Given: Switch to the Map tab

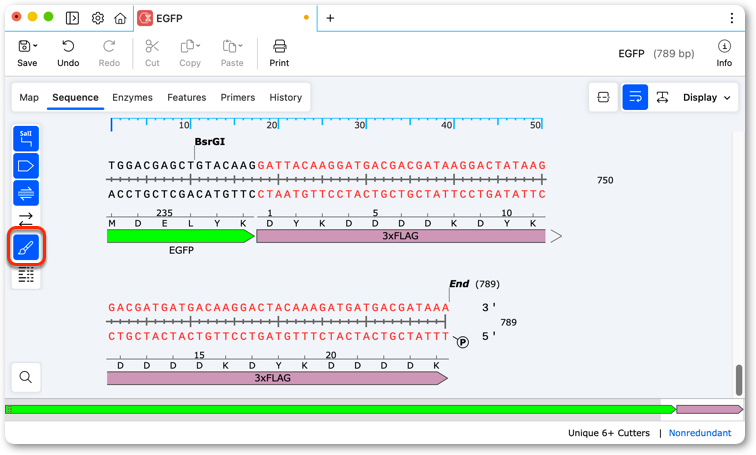Looking at the screenshot, I should pyautogui.click(x=29, y=97).
